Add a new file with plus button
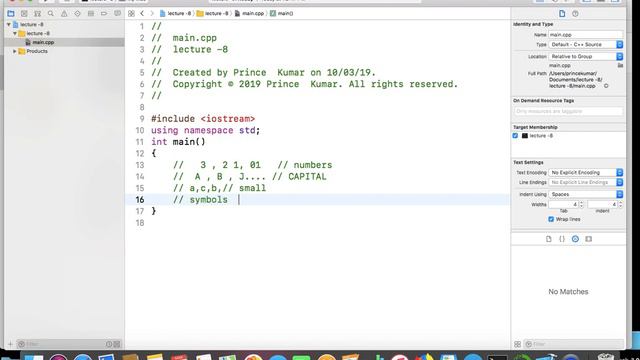The height and width of the screenshot is (360, 640). [x=10, y=344]
